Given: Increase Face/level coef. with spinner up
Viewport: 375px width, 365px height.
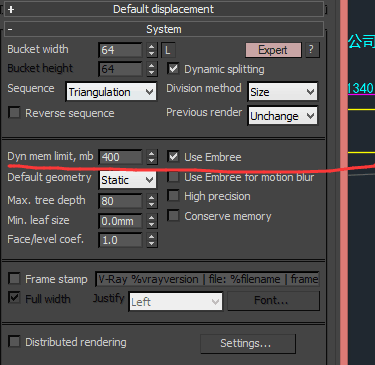Looking at the screenshot, I should (152, 236).
